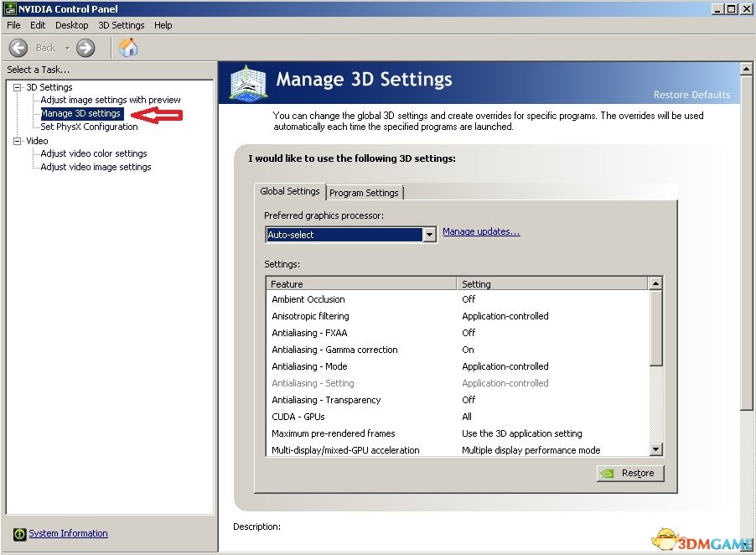Select Multi-display/mixed-GPU acceleration row
Viewport: 756px width, 555px height.
[458, 450]
